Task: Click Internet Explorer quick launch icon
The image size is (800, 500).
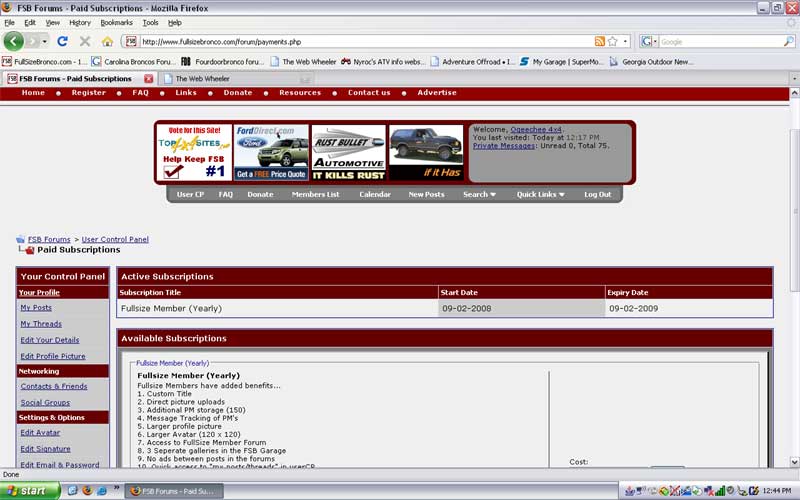Action: tap(102, 491)
